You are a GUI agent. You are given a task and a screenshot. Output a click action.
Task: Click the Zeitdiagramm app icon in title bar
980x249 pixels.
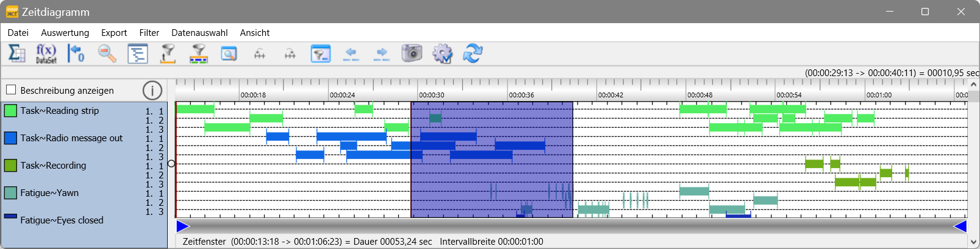click(x=12, y=12)
